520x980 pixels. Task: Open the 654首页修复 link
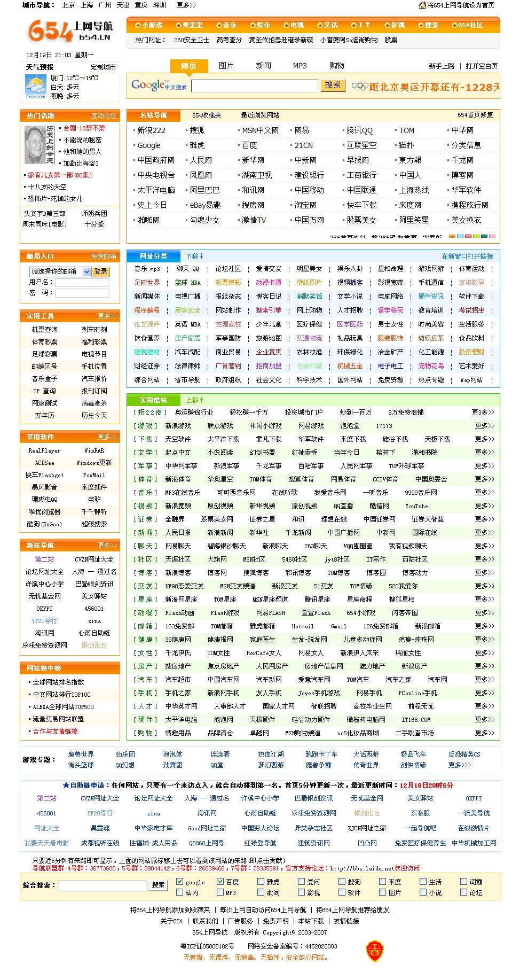pyautogui.click(x=475, y=115)
